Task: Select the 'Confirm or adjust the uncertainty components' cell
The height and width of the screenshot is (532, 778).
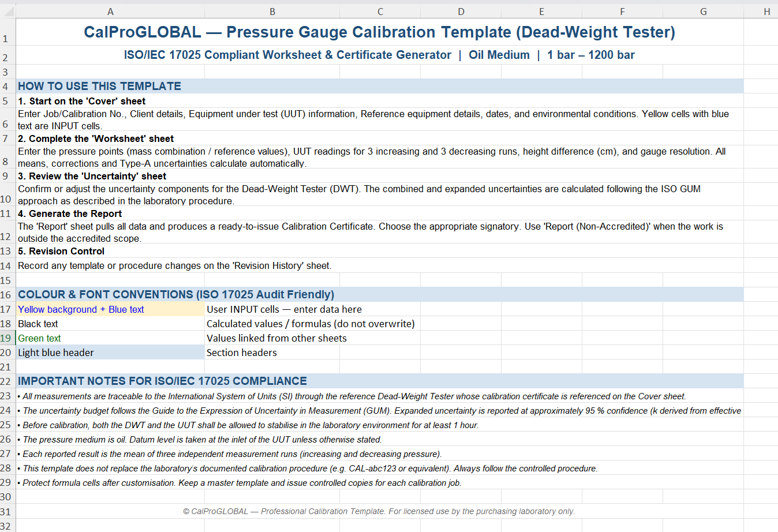Action: point(380,194)
